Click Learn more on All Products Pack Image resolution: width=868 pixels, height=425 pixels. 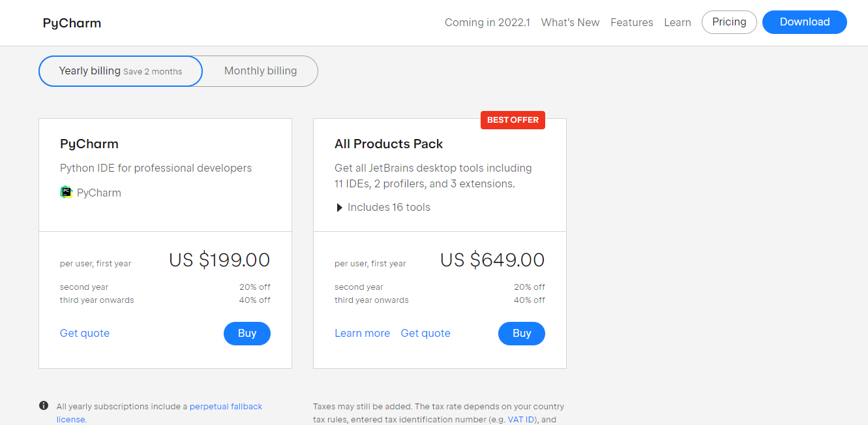[362, 334]
